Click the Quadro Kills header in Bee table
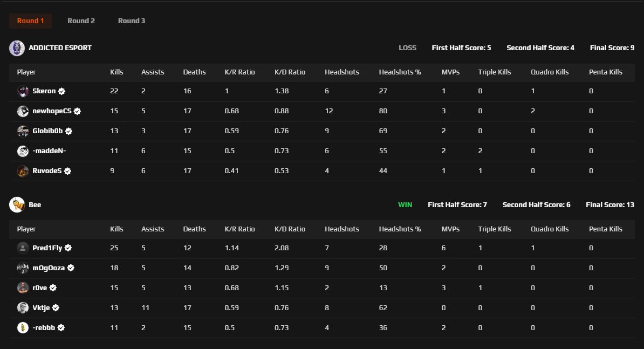Image resolution: width=644 pixels, height=349 pixels. 550,229
